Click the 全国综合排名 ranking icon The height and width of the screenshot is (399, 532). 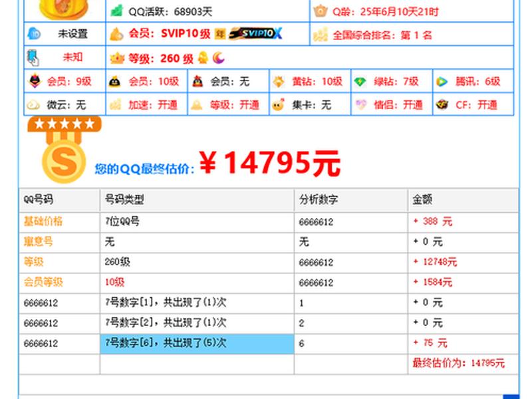pyautogui.click(x=321, y=35)
